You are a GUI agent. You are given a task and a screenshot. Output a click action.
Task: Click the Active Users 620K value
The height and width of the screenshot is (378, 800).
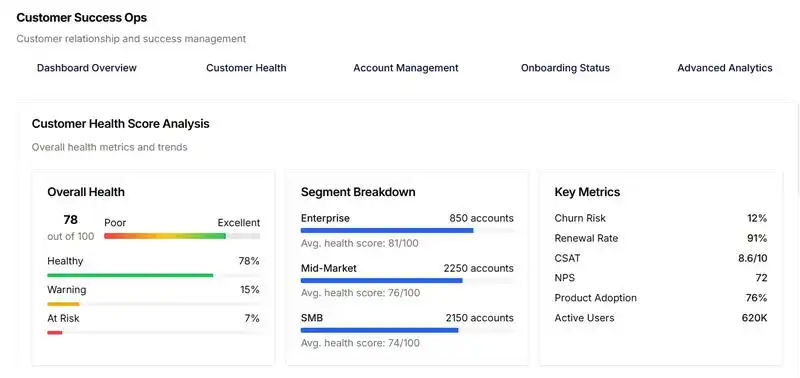point(754,318)
